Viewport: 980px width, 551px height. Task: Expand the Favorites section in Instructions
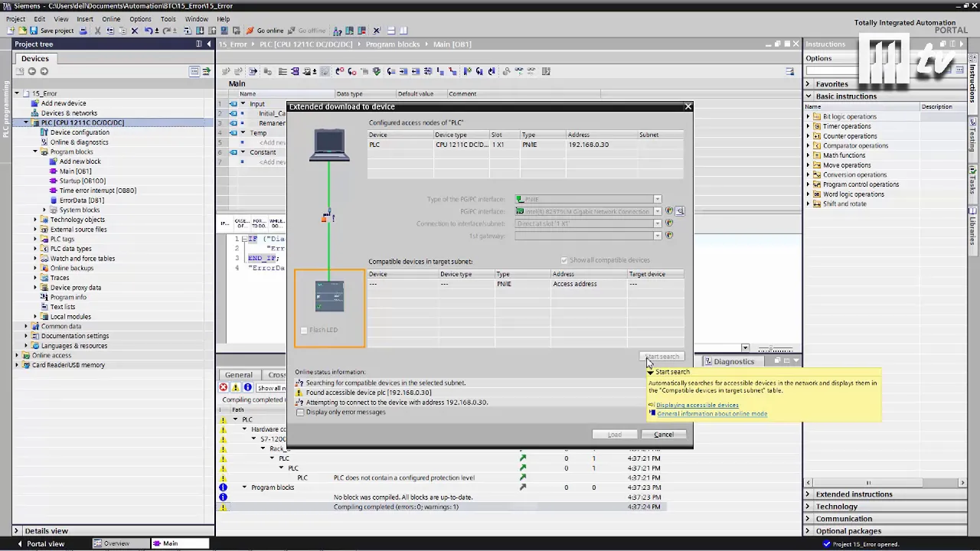[808, 83]
